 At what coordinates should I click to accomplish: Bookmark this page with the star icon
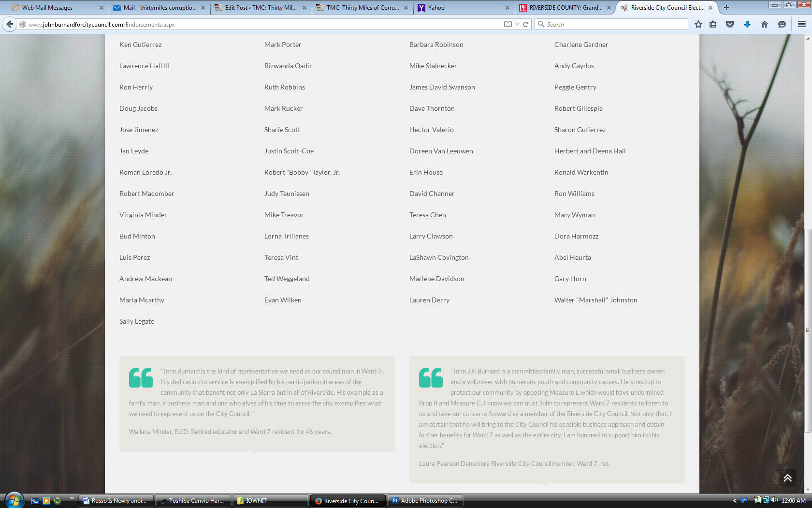pyautogui.click(x=698, y=24)
